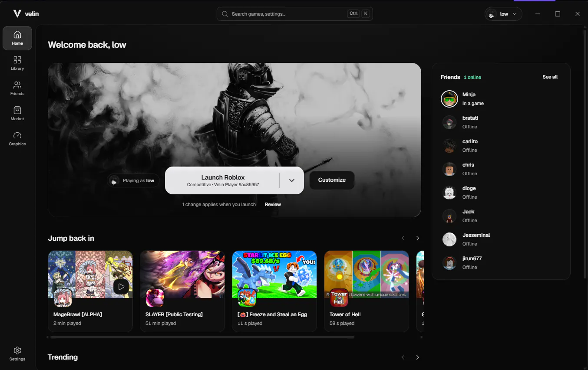This screenshot has width=588, height=370.
Task: Open the Graphics sidebar page
Action: (17, 139)
